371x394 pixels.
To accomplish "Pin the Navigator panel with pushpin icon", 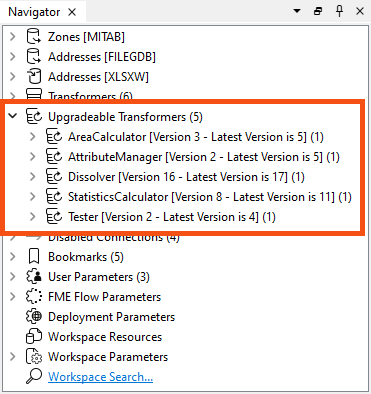I will (339, 12).
